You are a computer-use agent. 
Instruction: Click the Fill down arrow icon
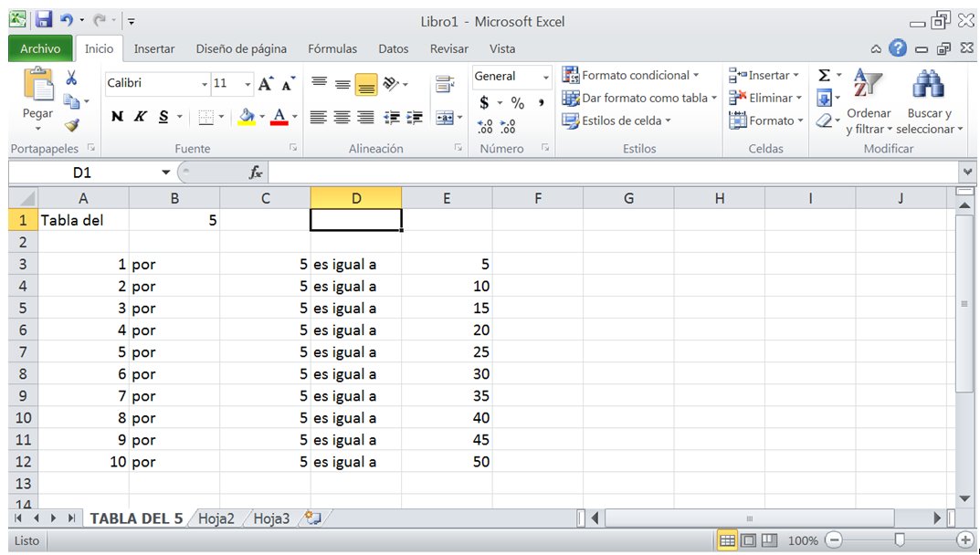825,98
